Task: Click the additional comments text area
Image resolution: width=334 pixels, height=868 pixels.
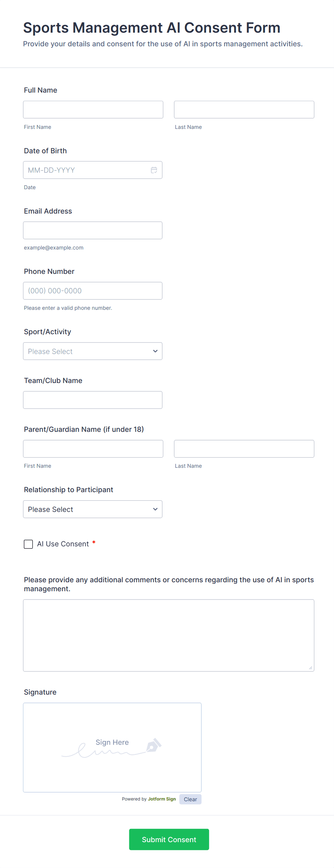Action: click(x=168, y=635)
